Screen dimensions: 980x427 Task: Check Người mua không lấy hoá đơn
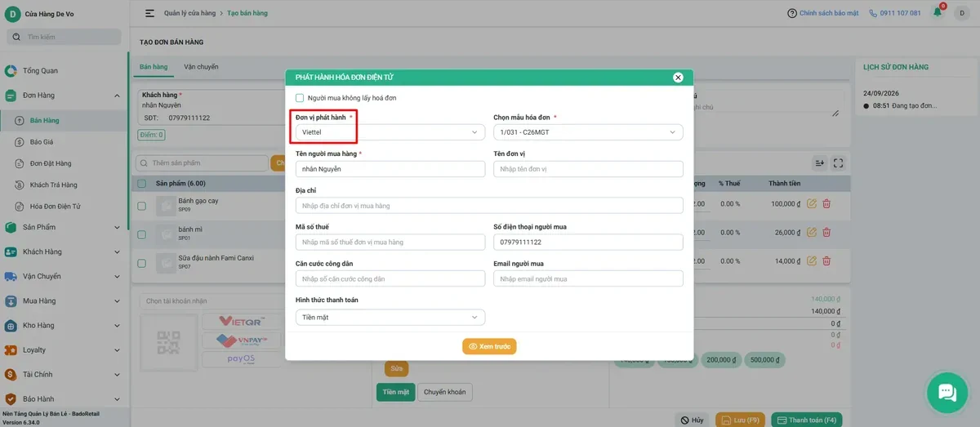click(300, 98)
